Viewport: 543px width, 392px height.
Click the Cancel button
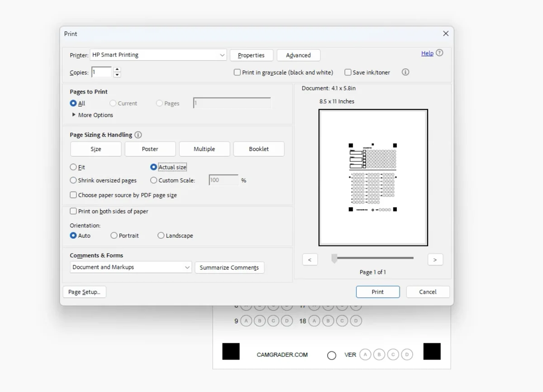tap(428, 292)
